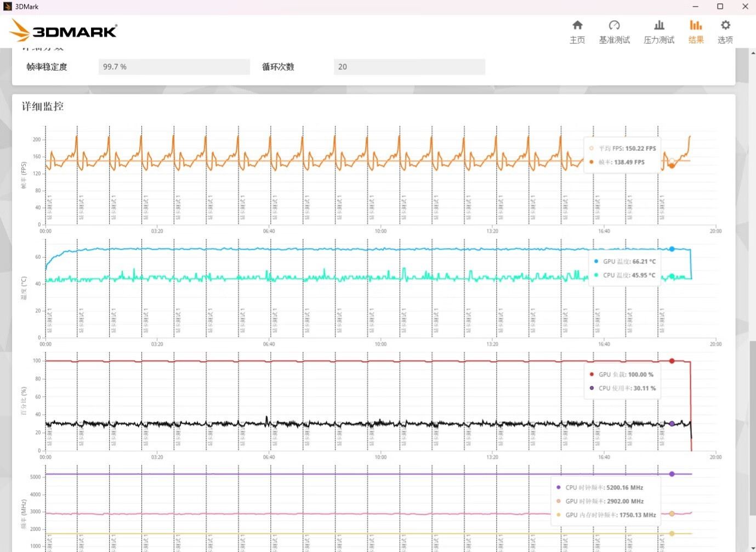This screenshot has height=552, width=756.
Task: Click the GPU 温度: 66.21 °C legend entry
Action: click(x=624, y=261)
